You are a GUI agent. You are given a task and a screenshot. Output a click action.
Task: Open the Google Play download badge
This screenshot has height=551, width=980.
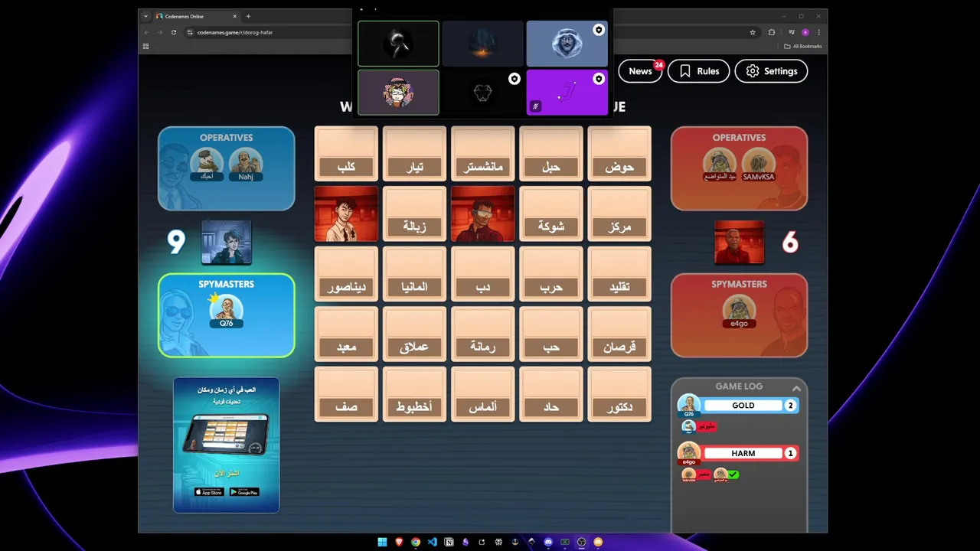244,492
